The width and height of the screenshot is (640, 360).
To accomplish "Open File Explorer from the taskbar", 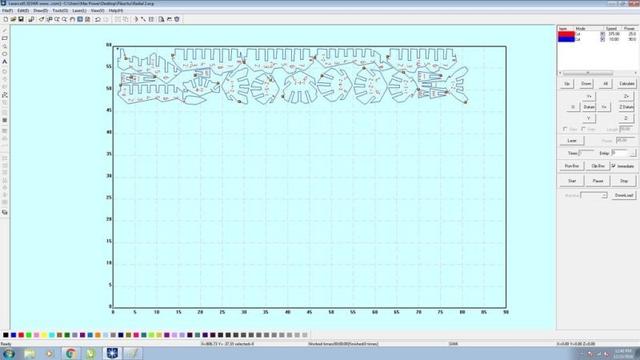I will coord(29,353).
